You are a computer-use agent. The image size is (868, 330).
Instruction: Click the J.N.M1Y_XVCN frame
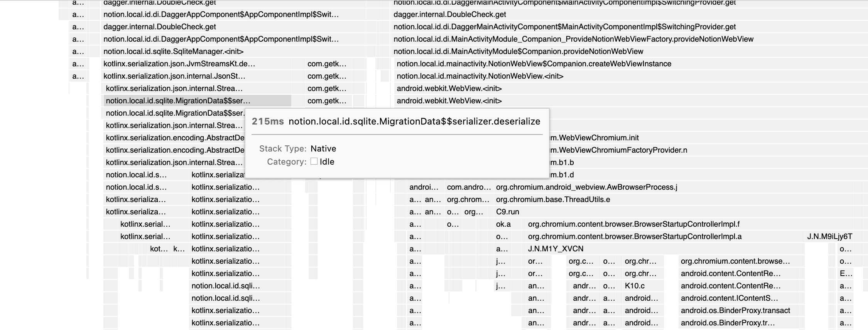[556, 249]
